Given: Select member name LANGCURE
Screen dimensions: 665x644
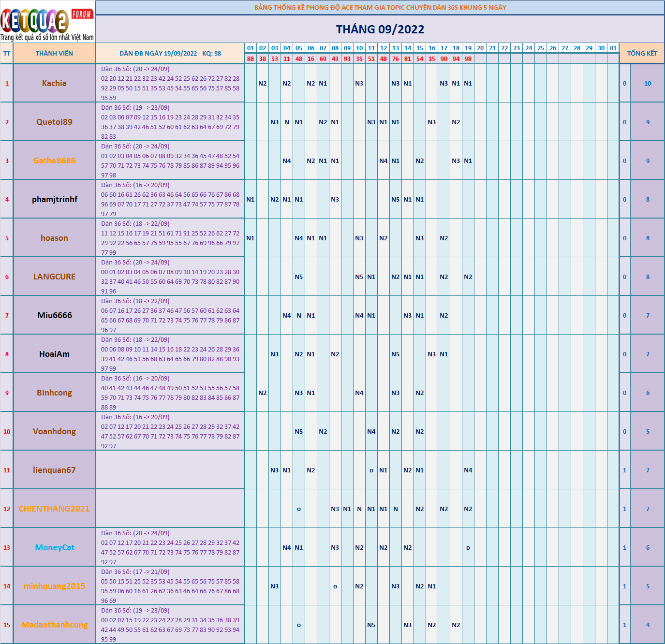Looking at the screenshot, I should 54,277.
